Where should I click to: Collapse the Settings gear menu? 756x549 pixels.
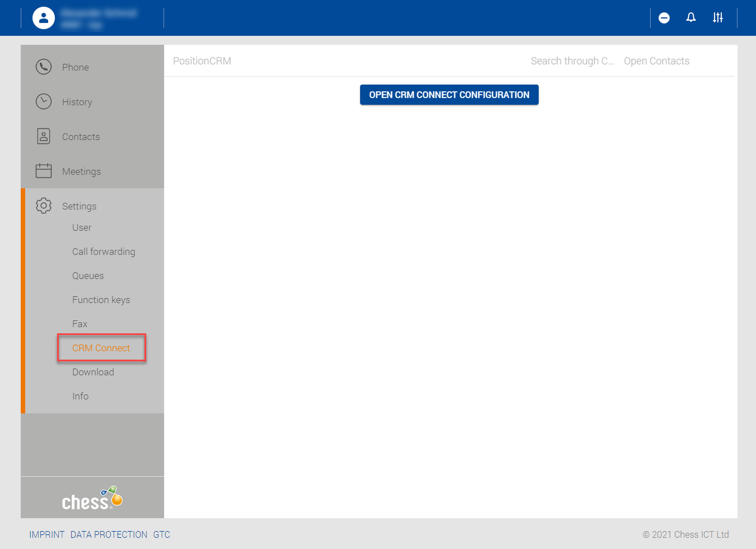pyautogui.click(x=43, y=206)
